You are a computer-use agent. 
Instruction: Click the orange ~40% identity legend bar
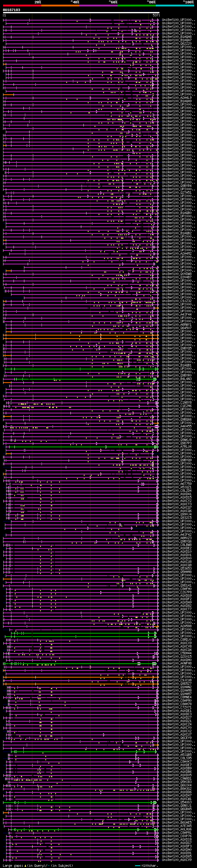click(60, 6)
